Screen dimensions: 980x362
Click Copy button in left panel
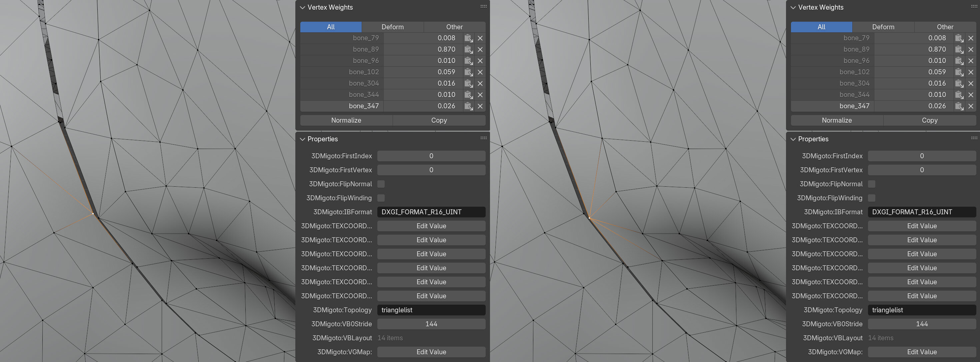[439, 120]
